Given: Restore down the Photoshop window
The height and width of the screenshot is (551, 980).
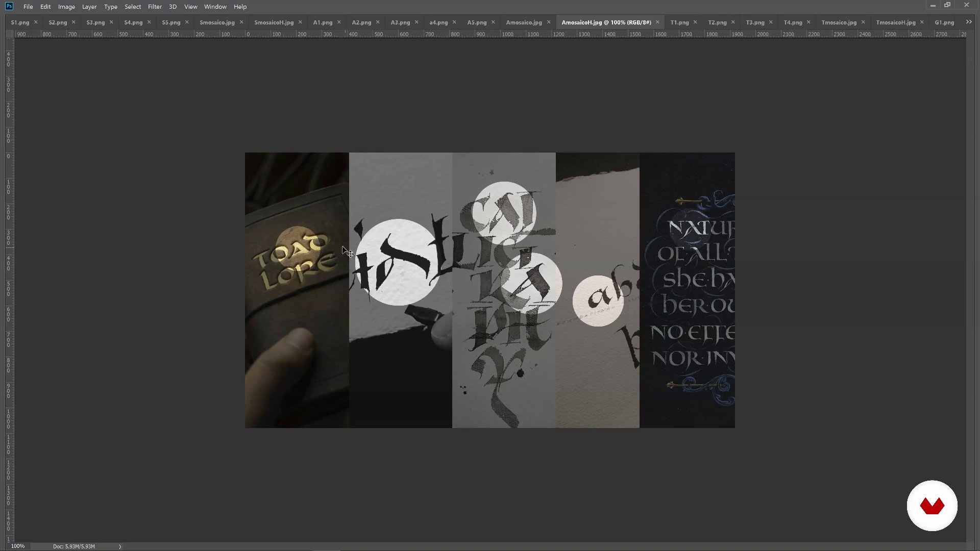Looking at the screenshot, I should click(947, 5).
